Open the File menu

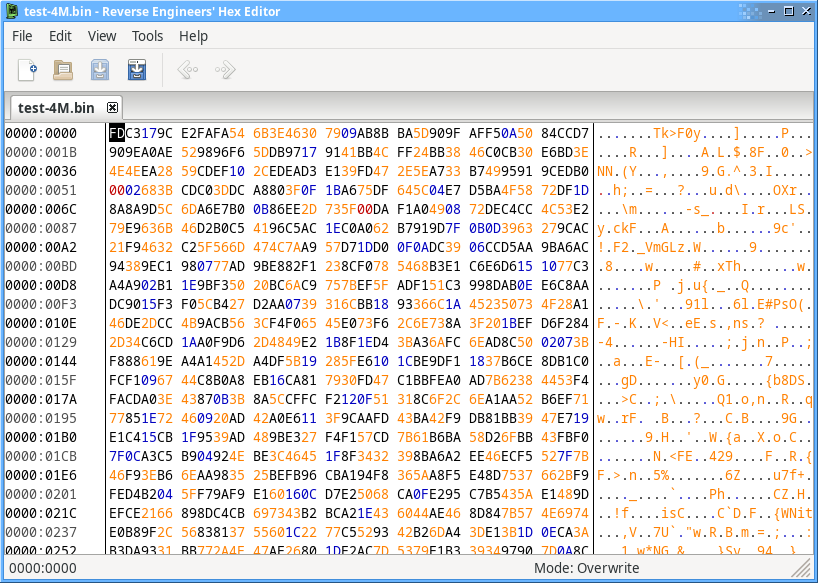coord(22,36)
